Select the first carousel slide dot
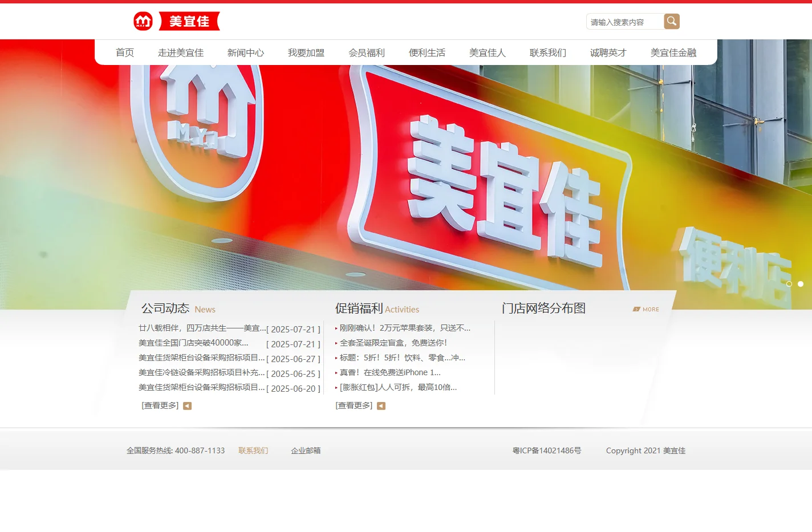The image size is (812, 532). (789, 284)
